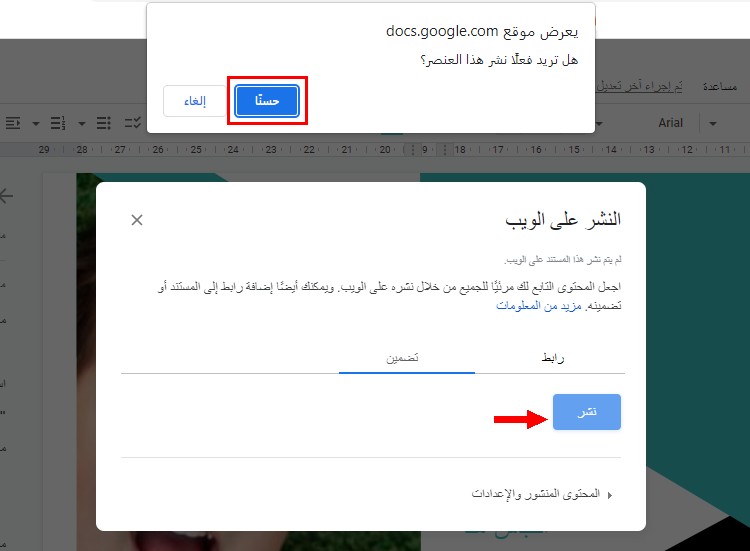Image resolution: width=750 pixels, height=551 pixels.
Task: Click the ruler margin marker near 18
Action: (445, 150)
